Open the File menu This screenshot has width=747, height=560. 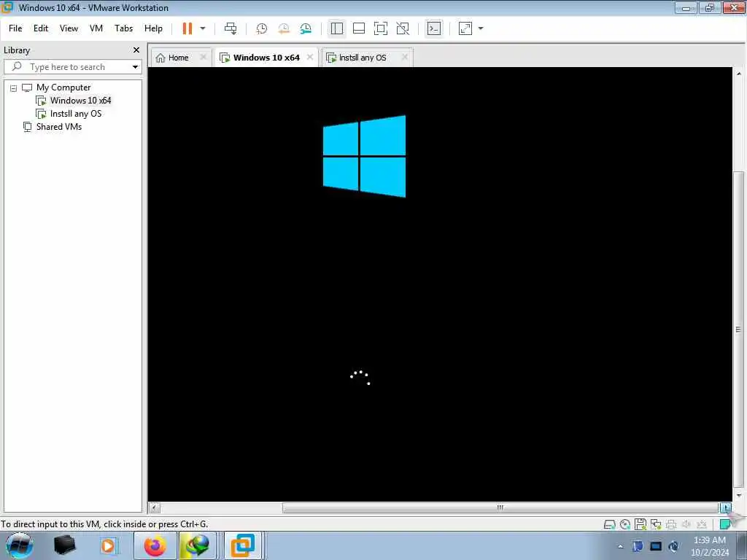pos(15,28)
